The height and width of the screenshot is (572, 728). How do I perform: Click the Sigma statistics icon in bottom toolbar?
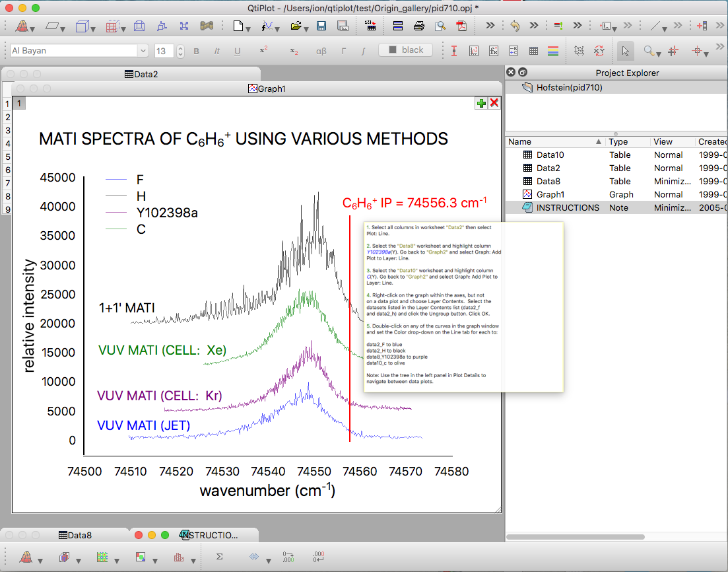(219, 557)
